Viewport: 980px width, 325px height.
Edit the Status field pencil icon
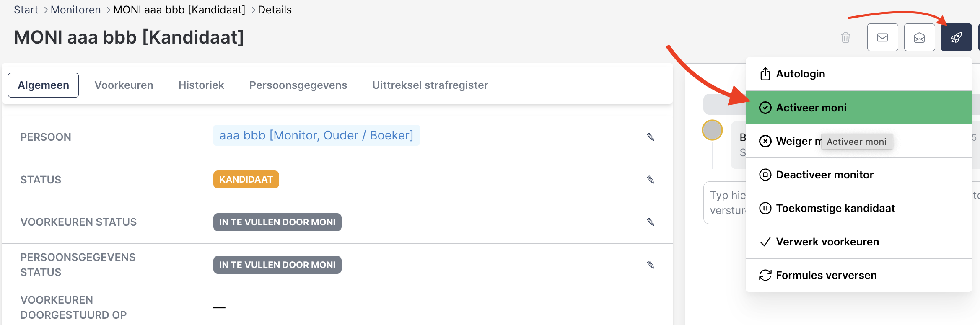pos(651,180)
